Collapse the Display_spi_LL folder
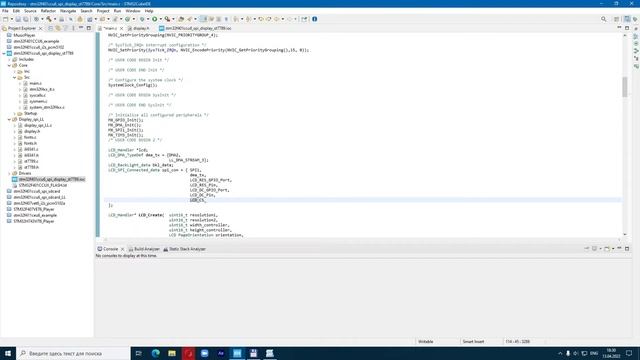 pyautogui.click(x=9, y=119)
